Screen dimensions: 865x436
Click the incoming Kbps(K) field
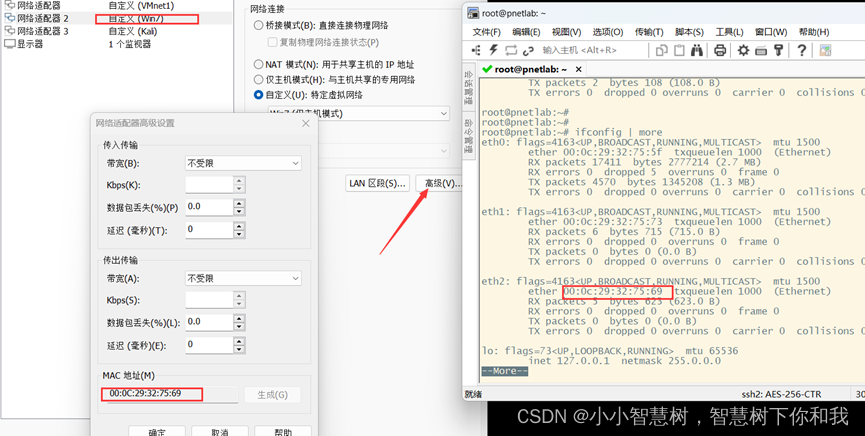(x=209, y=185)
